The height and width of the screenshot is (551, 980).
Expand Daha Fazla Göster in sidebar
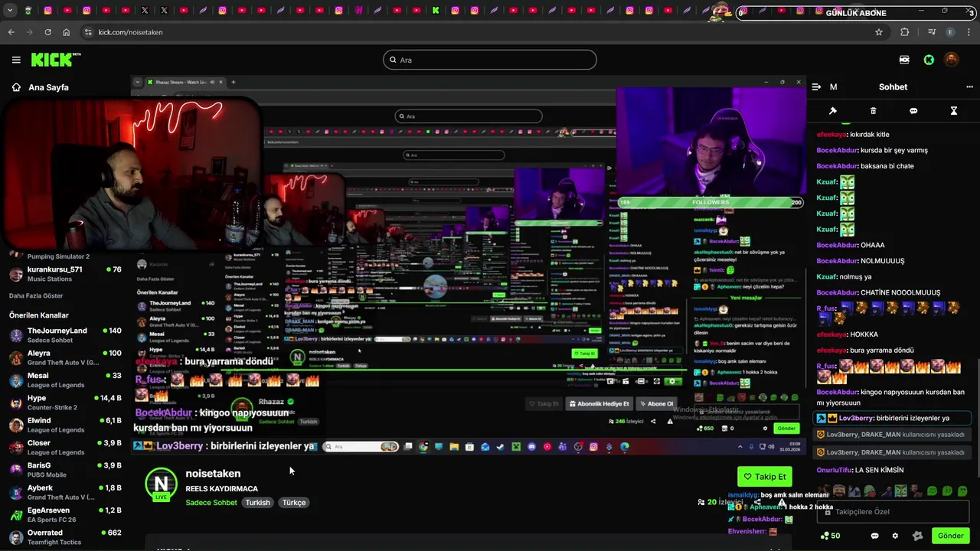(x=36, y=295)
